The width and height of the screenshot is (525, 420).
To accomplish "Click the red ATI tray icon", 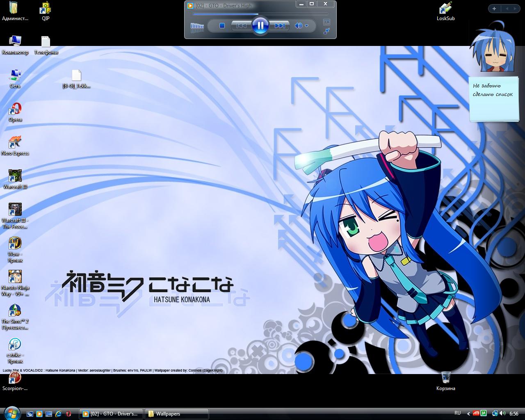I will pyautogui.click(x=476, y=413).
